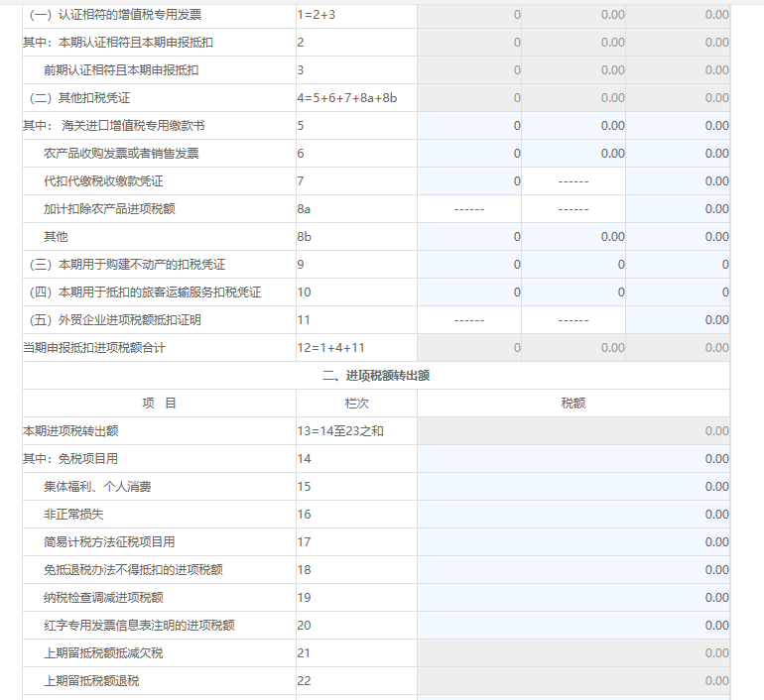Click the 外贸企业进项税额抵扣证明 tax field
764x700 pixels.
click(678, 320)
